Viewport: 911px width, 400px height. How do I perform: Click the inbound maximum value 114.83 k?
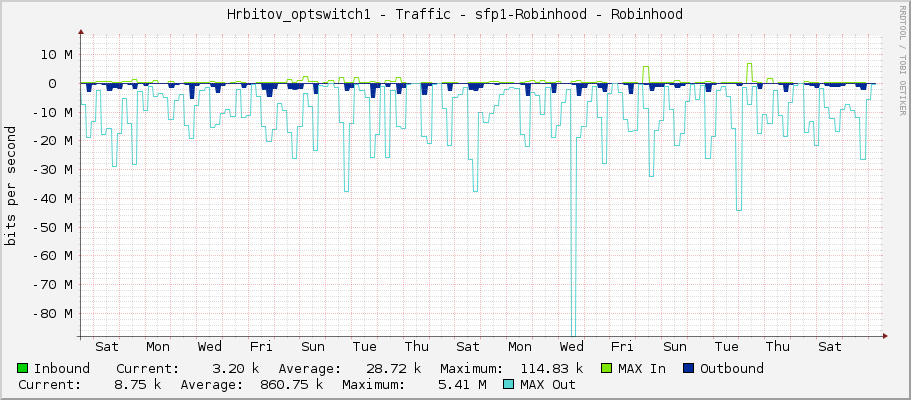pos(551,368)
